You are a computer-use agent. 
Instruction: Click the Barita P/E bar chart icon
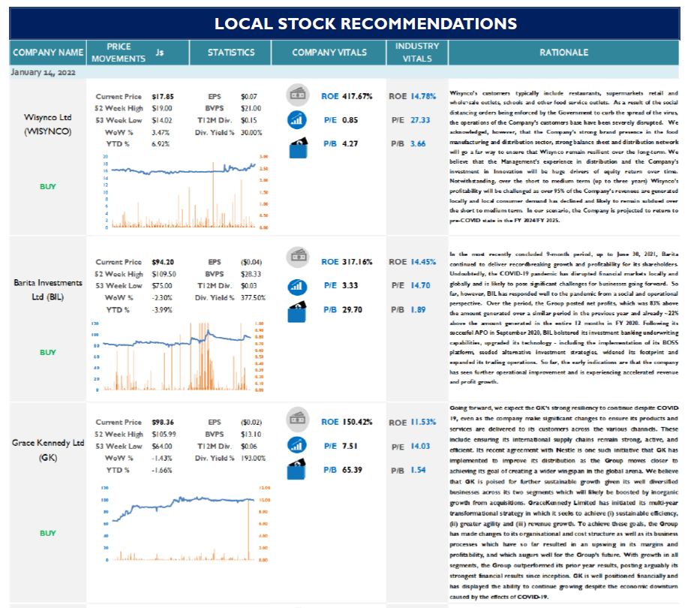(297, 286)
